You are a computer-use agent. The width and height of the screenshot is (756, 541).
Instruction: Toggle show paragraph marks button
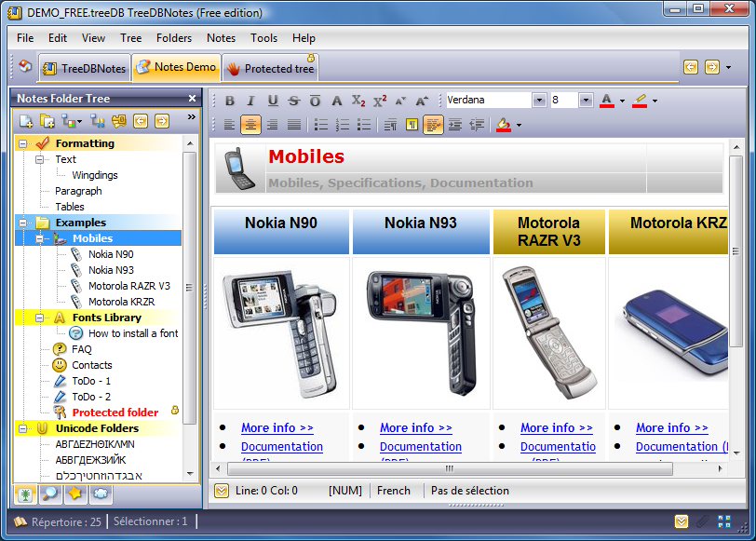(x=412, y=125)
